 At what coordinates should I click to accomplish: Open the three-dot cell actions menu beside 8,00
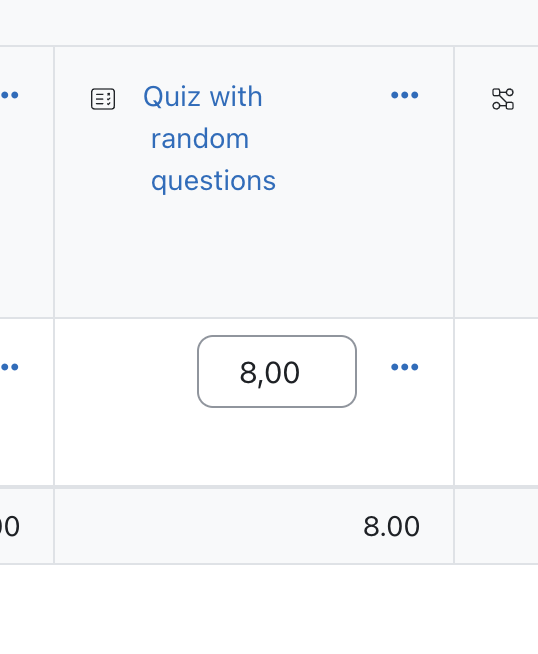pyautogui.click(x=405, y=367)
